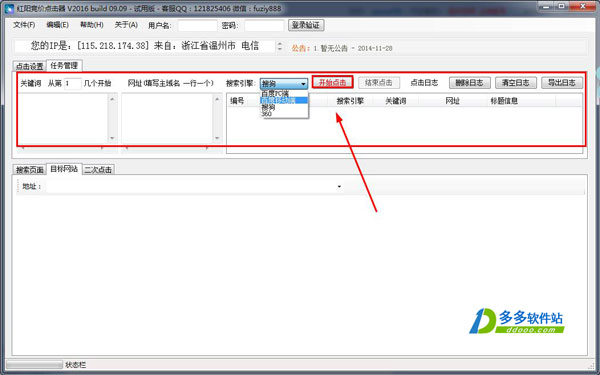Open the 文件(F) menu
Image resolution: width=600 pixels, height=375 pixels.
pyautogui.click(x=24, y=25)
